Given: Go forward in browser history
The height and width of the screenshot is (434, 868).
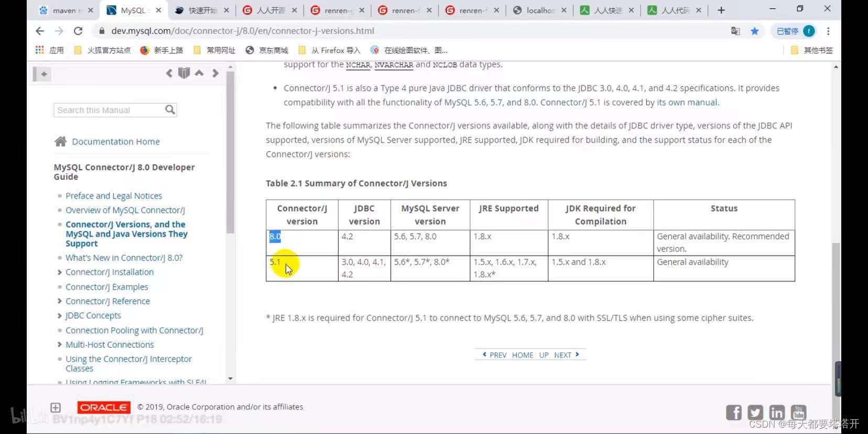Looking at the screenshot, I should click(x=59, y=31).
